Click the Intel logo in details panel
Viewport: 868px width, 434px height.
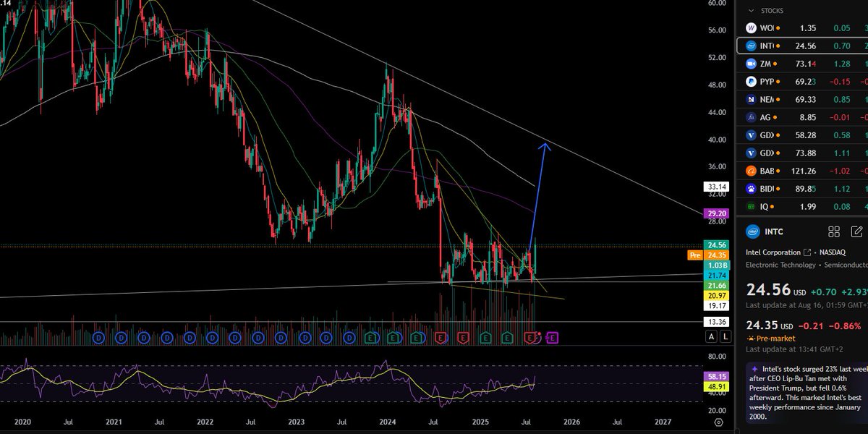(753, 231)
